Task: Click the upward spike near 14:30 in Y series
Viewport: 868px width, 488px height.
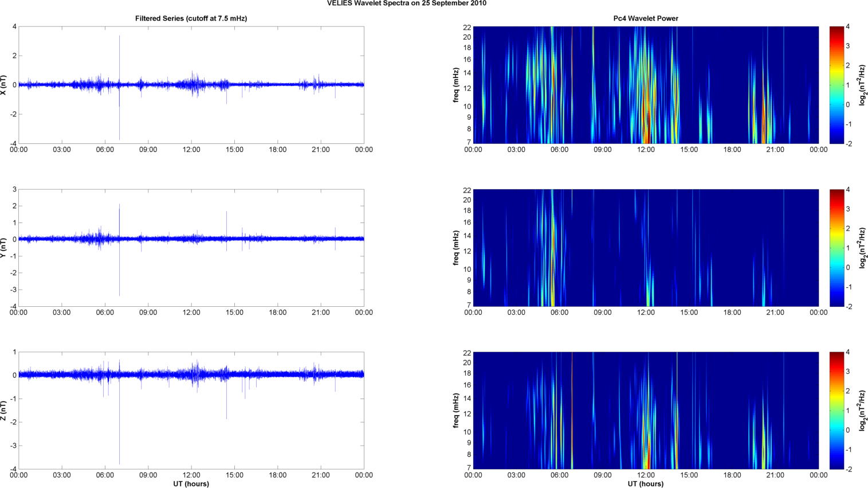Action: point(226,221)
